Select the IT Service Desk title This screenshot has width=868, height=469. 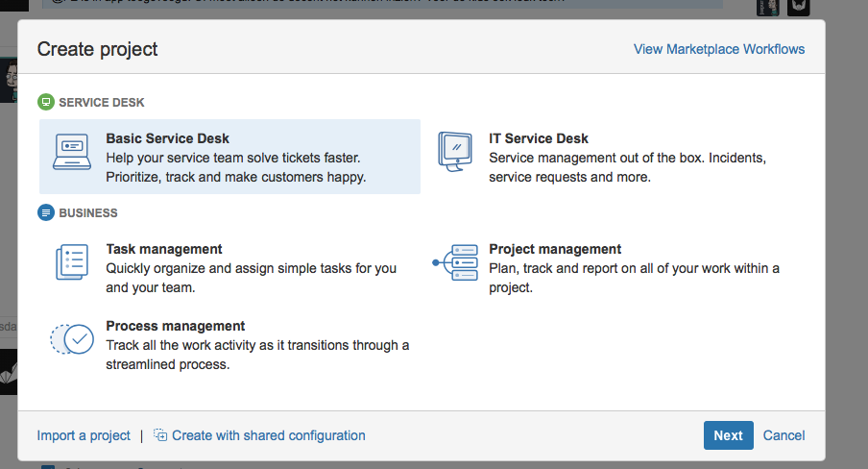click(x=538, y=138)
